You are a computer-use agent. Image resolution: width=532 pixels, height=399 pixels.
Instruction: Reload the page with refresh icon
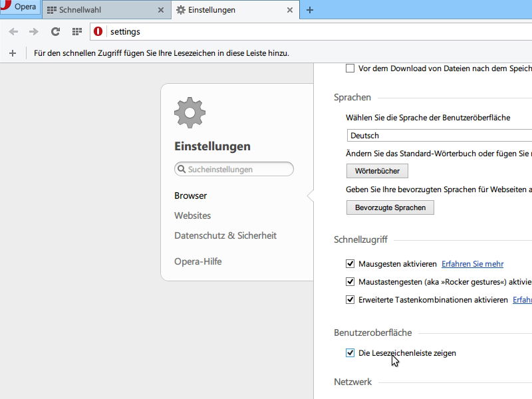point(55,31)
